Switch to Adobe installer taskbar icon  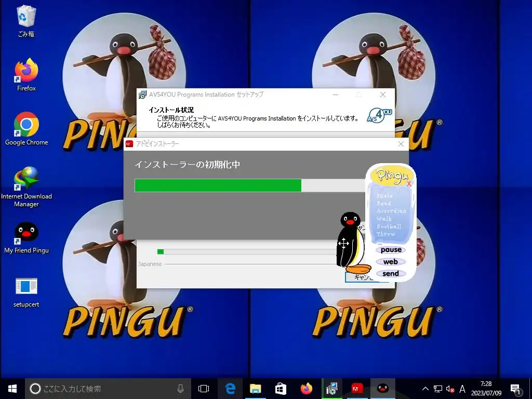[x=357, y=389]
